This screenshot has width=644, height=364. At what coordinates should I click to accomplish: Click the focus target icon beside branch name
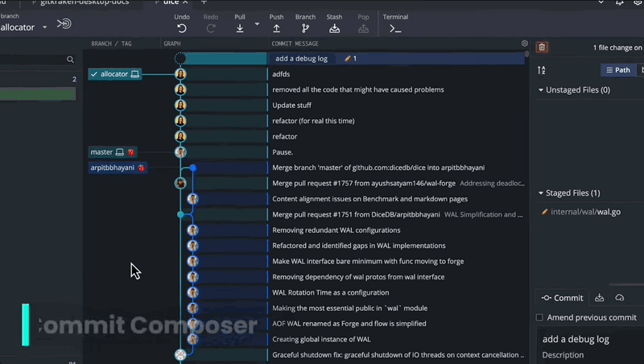[64, 24]
